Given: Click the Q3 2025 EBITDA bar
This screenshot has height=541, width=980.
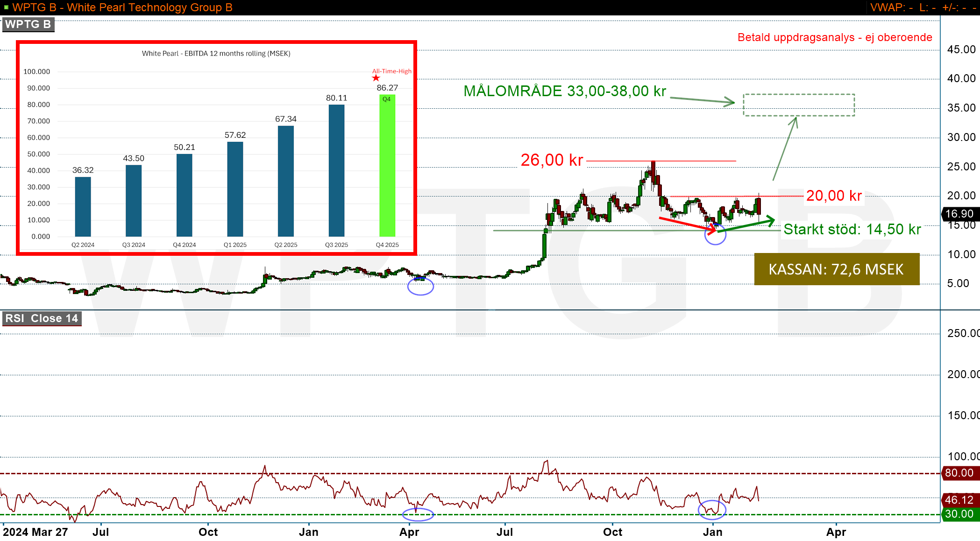Looking at the screenshot, I should pyautogui.click(x=337, y=171).
